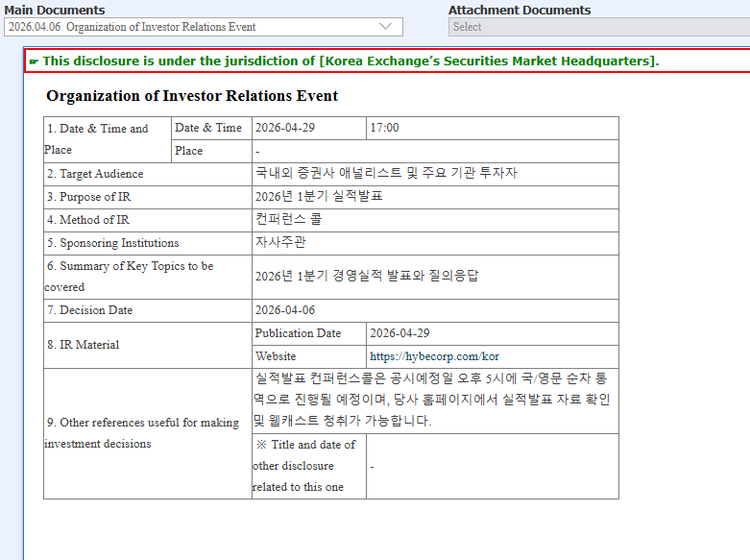This screenshot has height=560, width=750.
Task: Click the 'Attachment Documents' heading label
Action: pos(520,10)
